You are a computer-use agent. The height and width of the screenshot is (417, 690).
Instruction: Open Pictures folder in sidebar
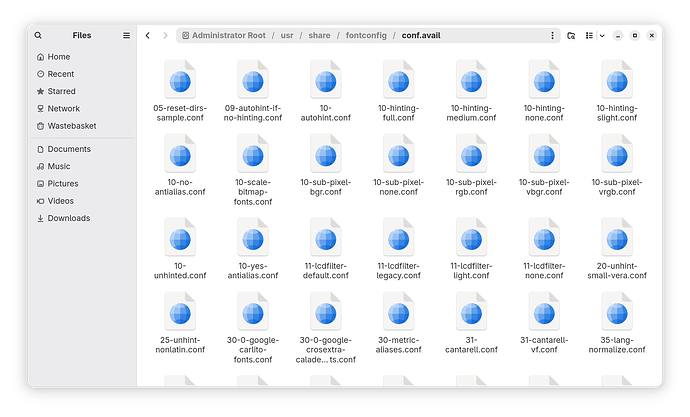tap(83, 183)
